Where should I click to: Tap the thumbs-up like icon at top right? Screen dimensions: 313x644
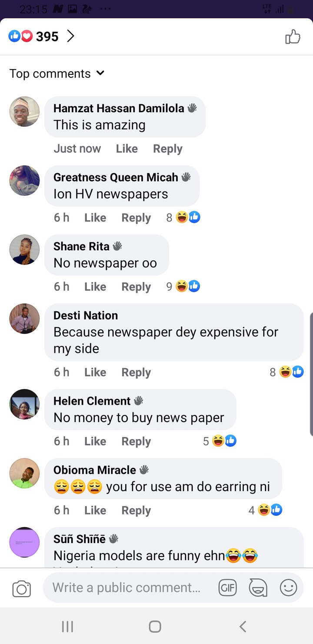tap(293, 37)
